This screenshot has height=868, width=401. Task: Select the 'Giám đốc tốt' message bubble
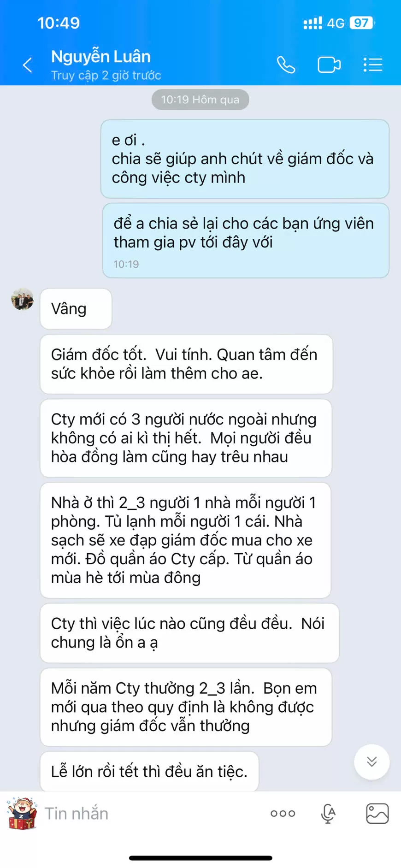tap(186, 364)
